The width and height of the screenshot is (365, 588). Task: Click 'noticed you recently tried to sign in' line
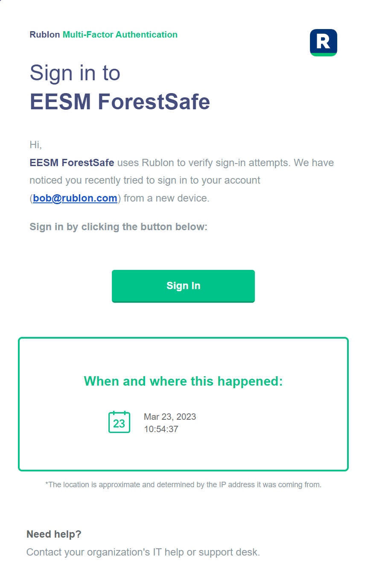(x=145, y=180)
